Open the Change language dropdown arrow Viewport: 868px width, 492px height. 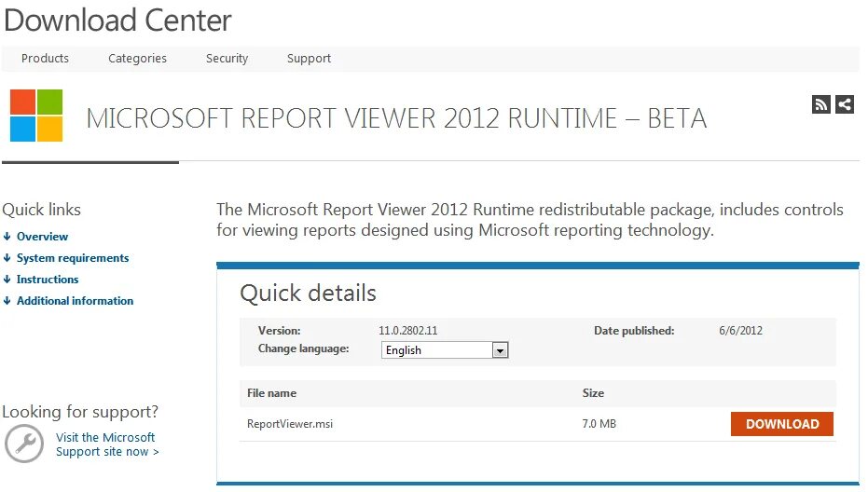pyautogui.click(x=500, y=350)
